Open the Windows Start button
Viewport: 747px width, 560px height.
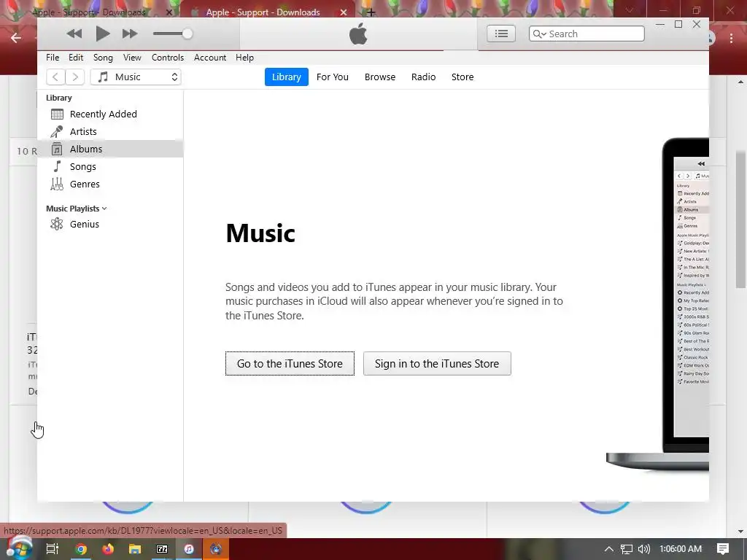19,548
